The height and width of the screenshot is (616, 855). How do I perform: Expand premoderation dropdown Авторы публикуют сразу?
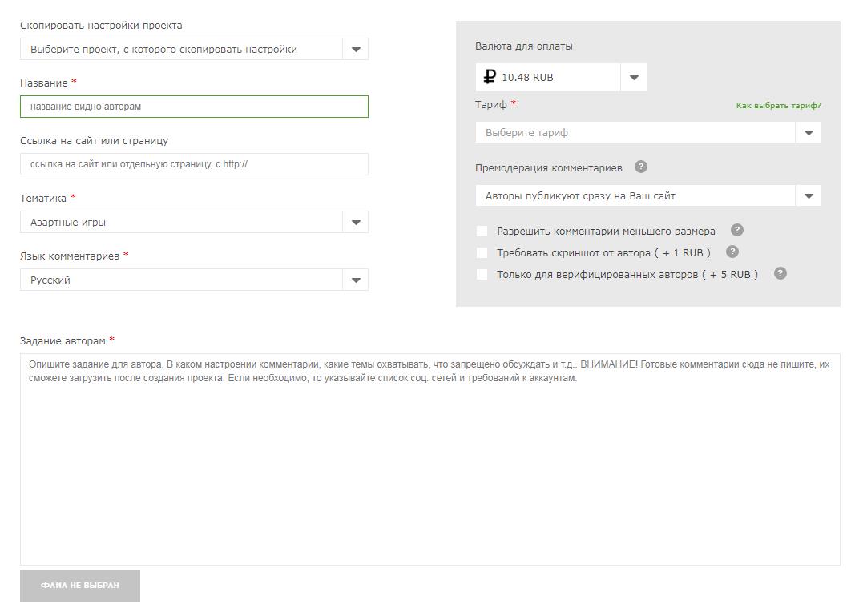point(647,195)
